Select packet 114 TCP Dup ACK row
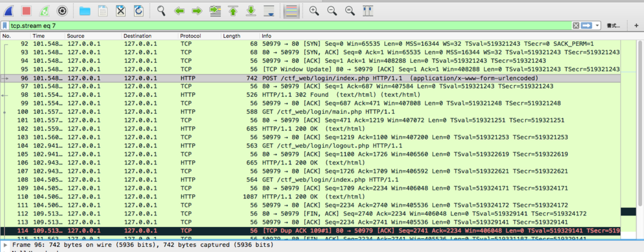 [311, 231]
